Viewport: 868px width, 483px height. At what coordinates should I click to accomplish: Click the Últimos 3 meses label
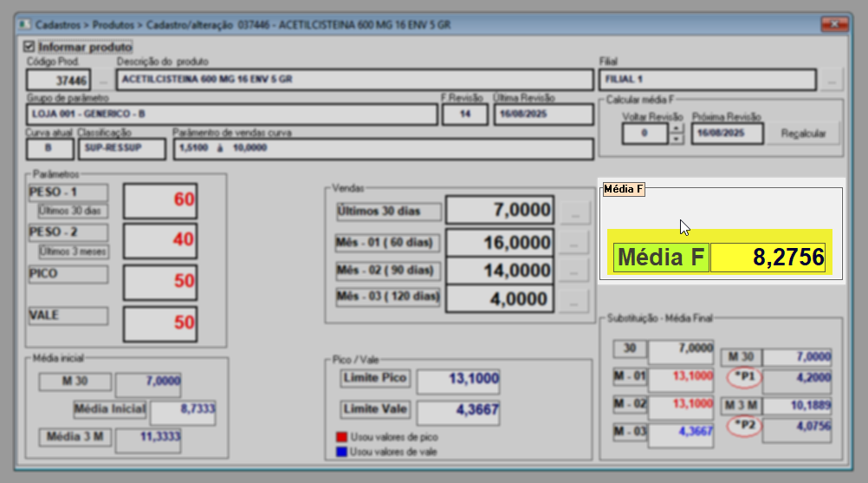coord(73,251)
